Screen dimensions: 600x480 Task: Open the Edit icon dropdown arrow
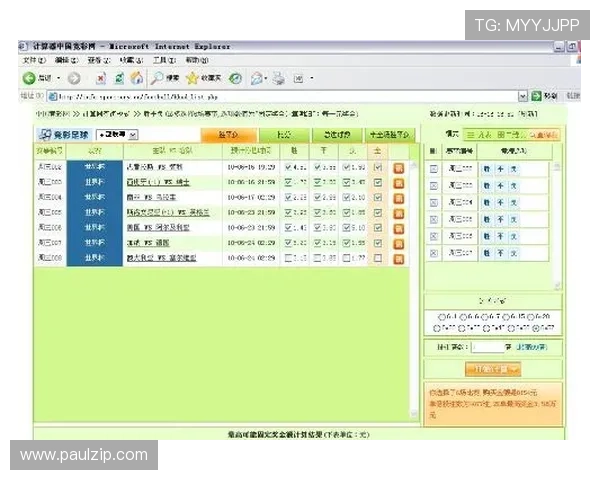tap(312, 78)
